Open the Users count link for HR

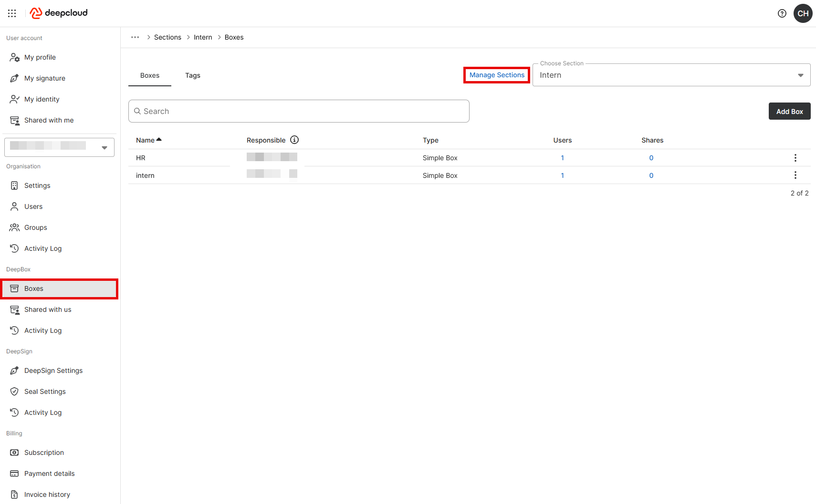(x=562, y=158)
